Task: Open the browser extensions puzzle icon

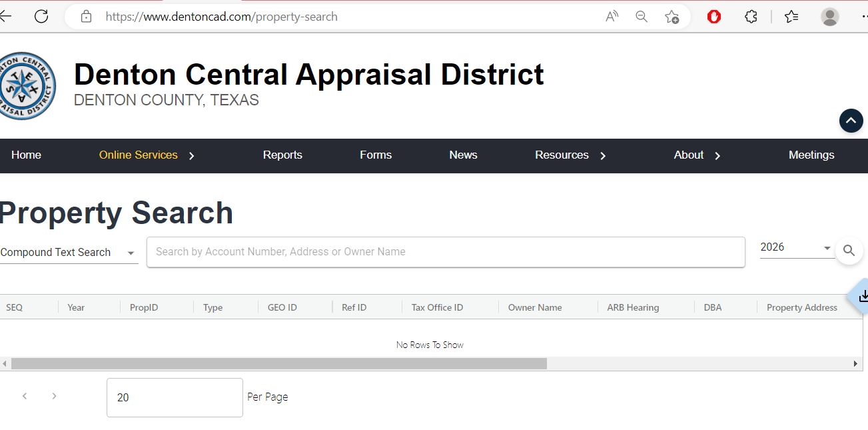Action: pos(750,17)
